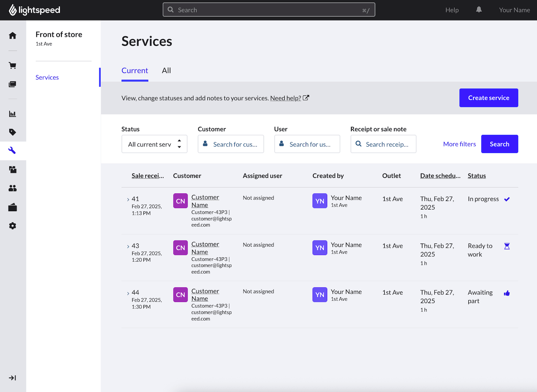The height and width of the screenshot is (392, 537).
Task: Expand service row 41 details
Action: (128, 199)
